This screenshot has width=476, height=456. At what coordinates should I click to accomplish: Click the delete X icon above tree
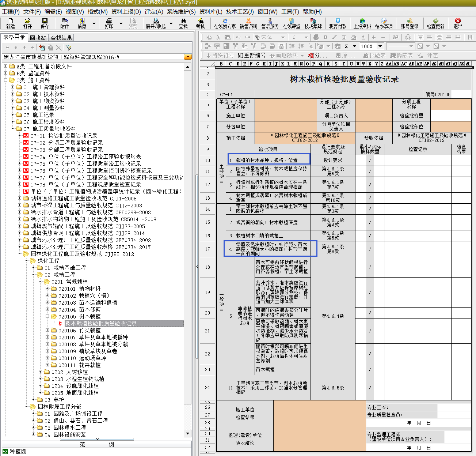tap(58, 48)
